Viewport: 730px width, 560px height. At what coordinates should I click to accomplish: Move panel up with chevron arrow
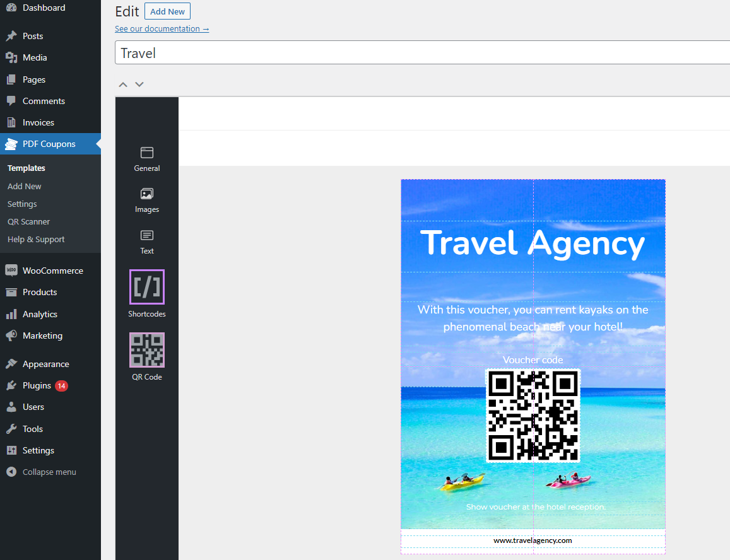tap(123, 85)
